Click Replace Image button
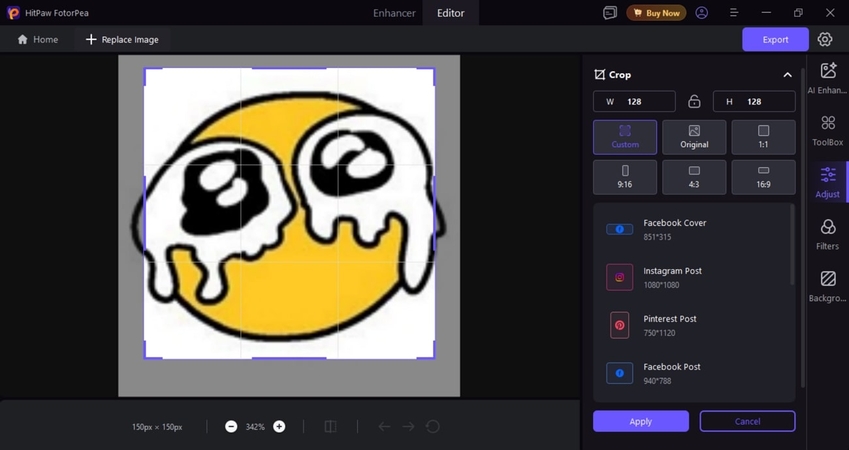Screen dimensions: 849x450 [x=122, y=40]
